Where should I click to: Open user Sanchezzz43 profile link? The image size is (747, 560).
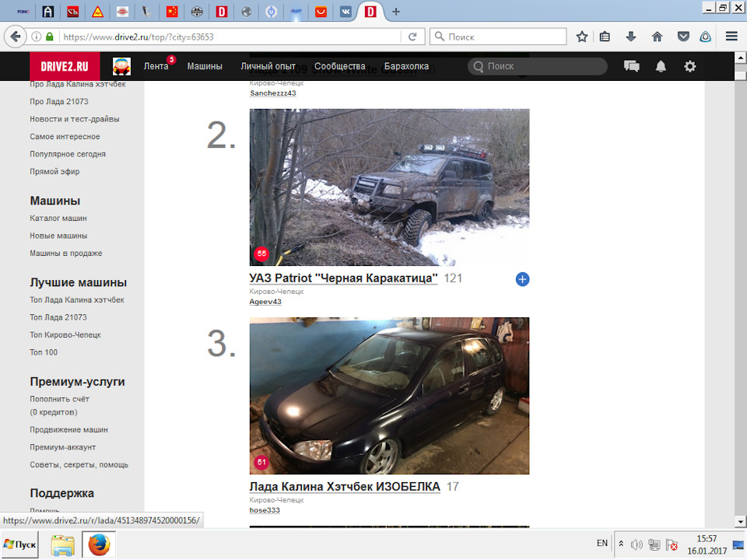click(x=273, y=93)
